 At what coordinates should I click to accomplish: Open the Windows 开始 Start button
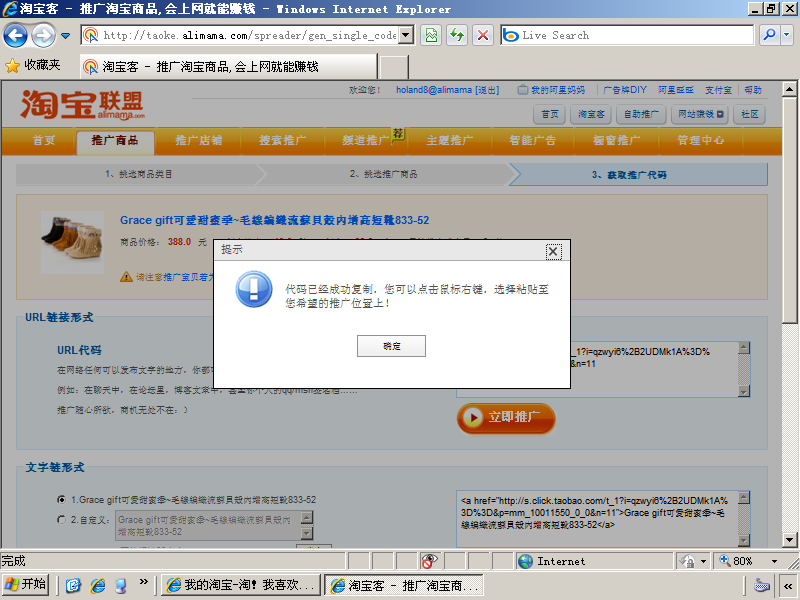point(25,585)
